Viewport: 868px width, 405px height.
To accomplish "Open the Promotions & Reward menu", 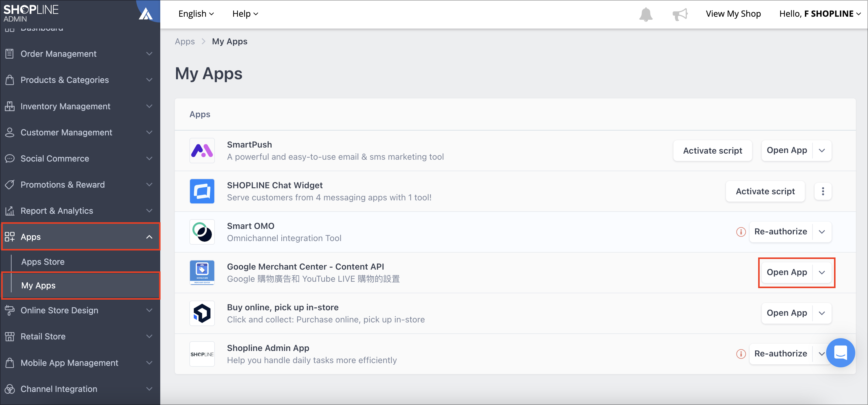I will pos(80,185).
